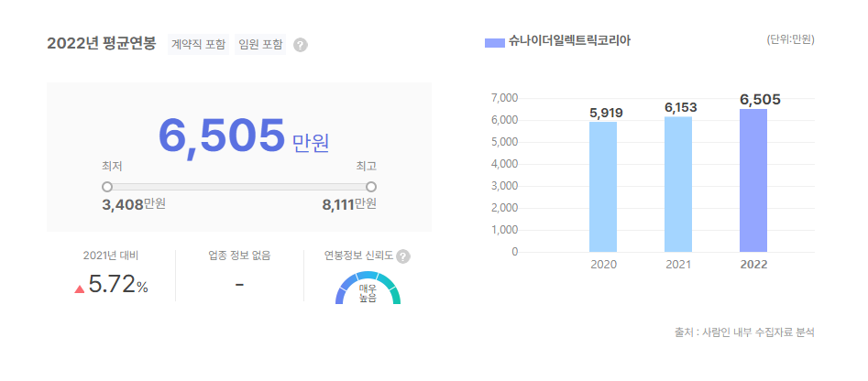Click the 최저 salary range handle
Viewport: 868px width, 381px height.
107,187
